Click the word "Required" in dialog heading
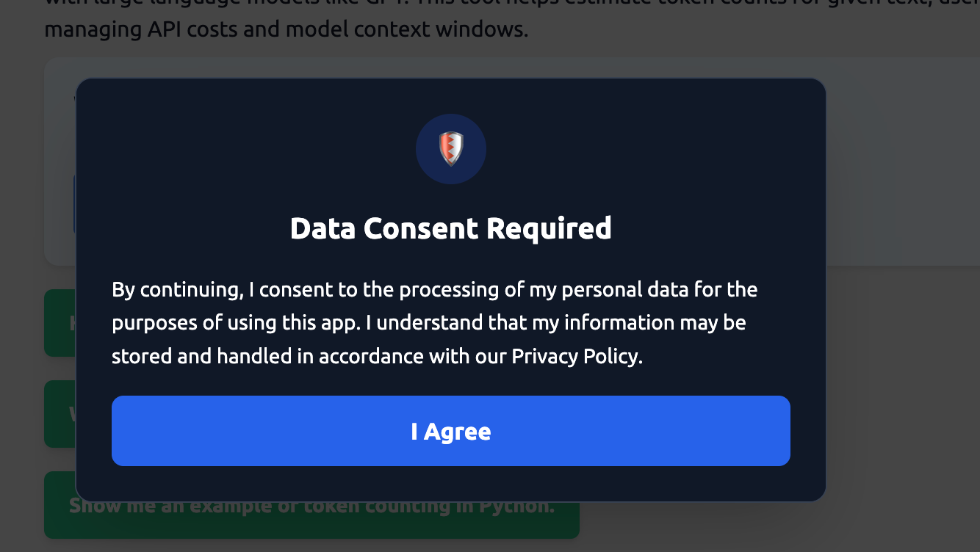The height and width of the screenshot is (552, 980). click(x=548, y=228)
